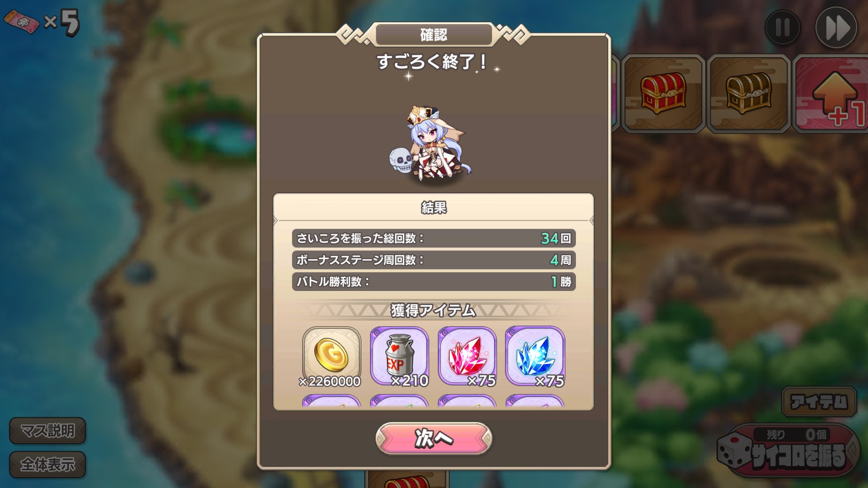Click the dice roll total count row
868x488 pixels.
pos(434,238)
